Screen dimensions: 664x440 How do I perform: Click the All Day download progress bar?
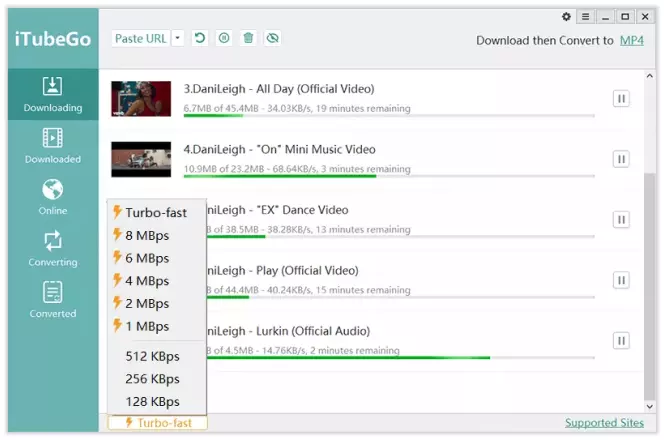pyautogui.click(x=389, y=116)
